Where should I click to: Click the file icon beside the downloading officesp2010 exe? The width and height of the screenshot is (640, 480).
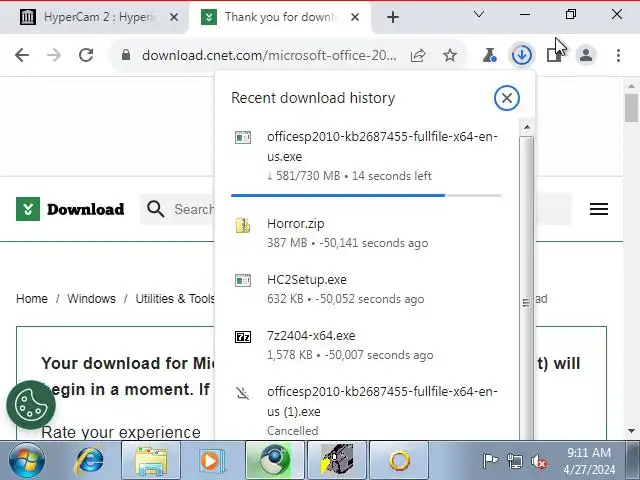[243, 137]
